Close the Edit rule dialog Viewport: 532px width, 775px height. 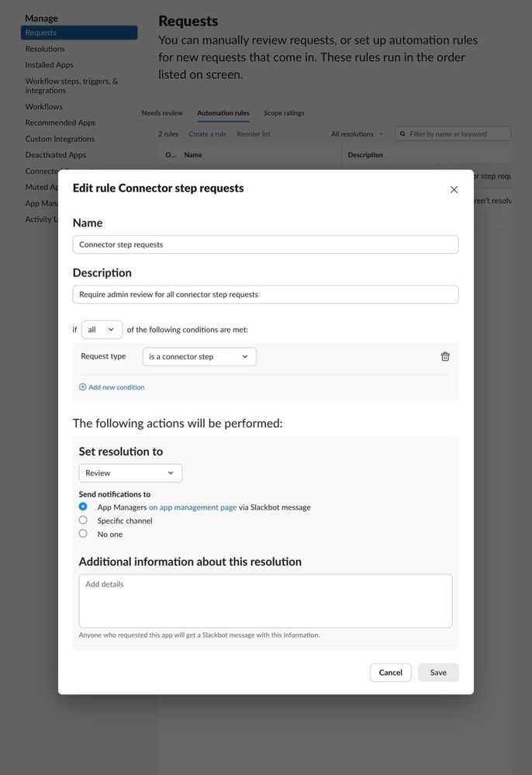[454, 190]
